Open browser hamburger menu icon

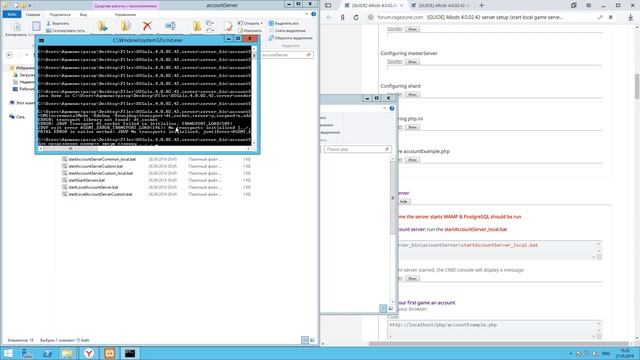pos(589,5)
